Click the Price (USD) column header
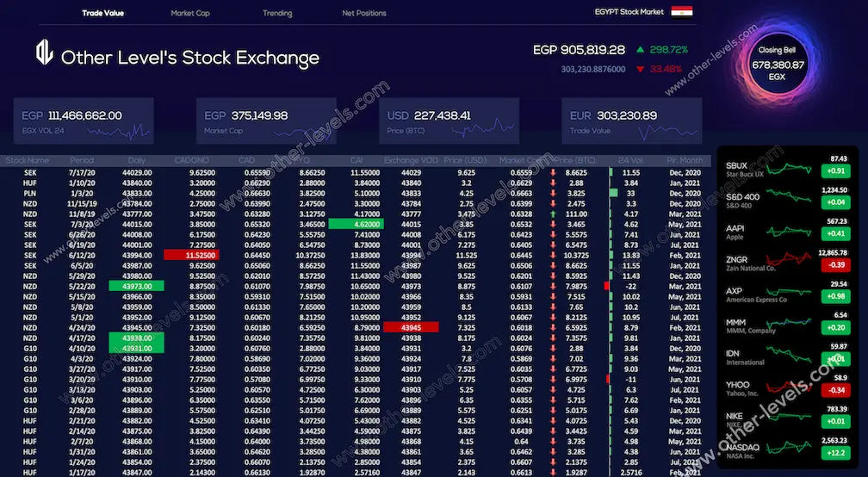This screenshot has height=477, width=868. (466, 160)
